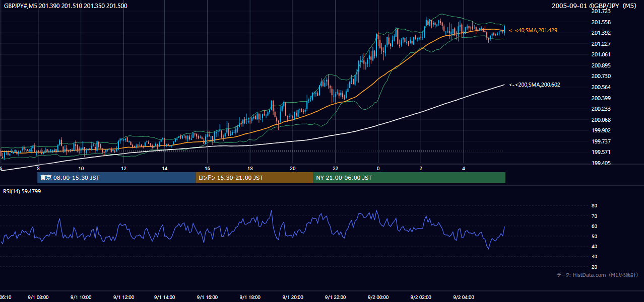The image size is (644, 302).
Task: Select the London 15:30-21:00 JST session bar
Action: click(x=254, y=178)
